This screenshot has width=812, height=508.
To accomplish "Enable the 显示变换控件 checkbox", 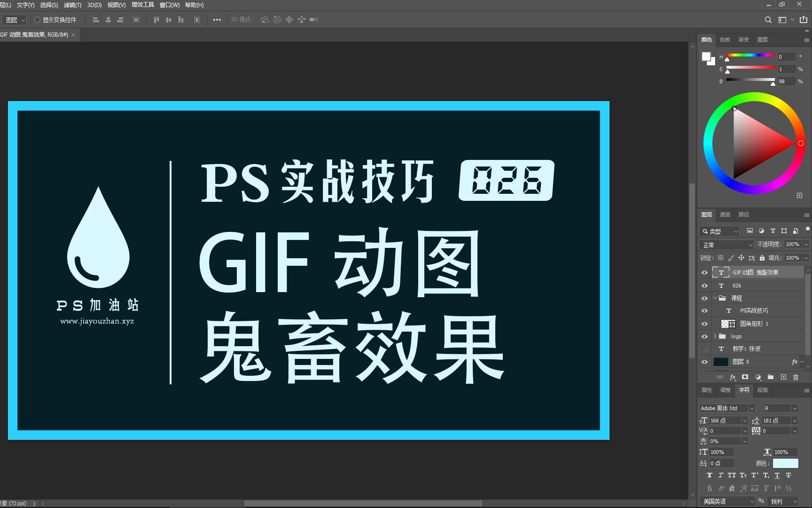I will 38,20.
